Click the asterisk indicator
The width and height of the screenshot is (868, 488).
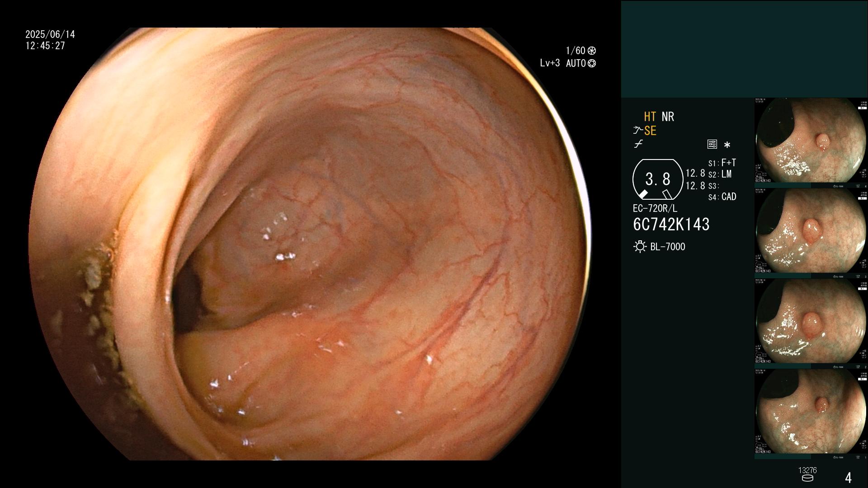(727, 145)
